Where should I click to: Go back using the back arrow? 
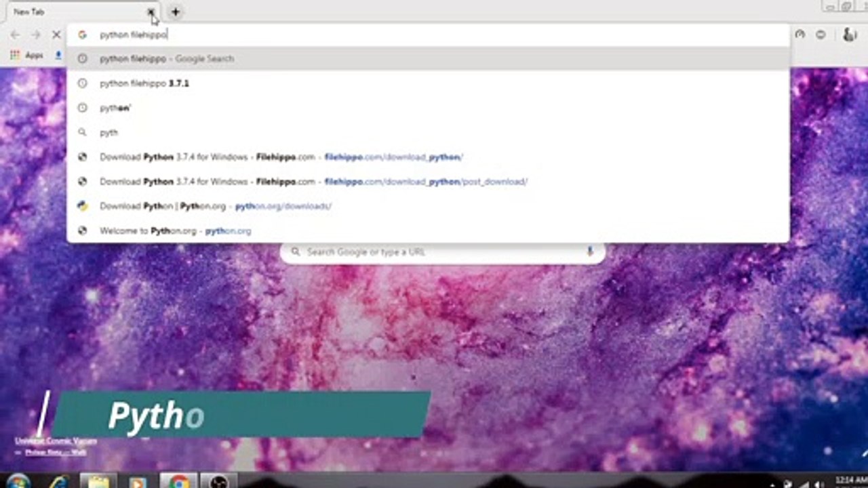click(x=15, y=35)
